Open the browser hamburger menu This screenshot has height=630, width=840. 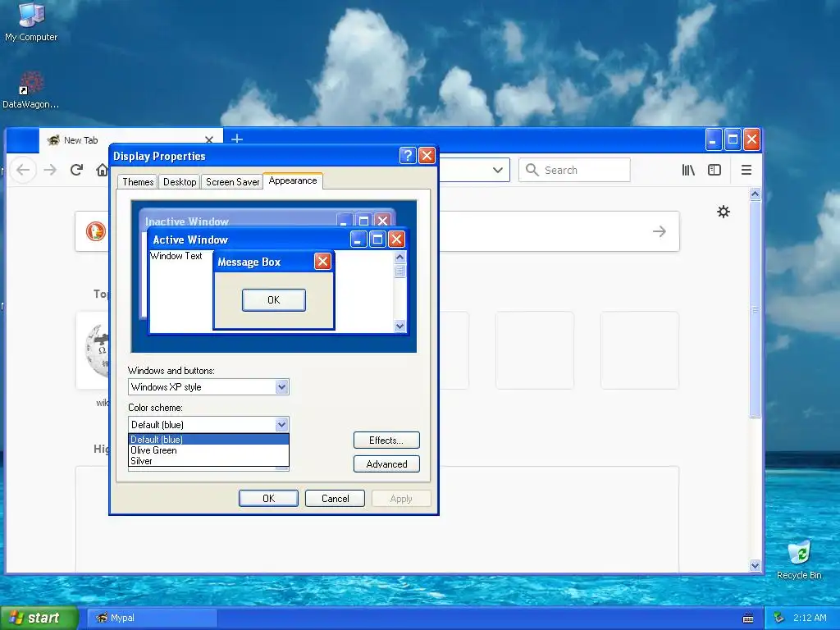746,170
